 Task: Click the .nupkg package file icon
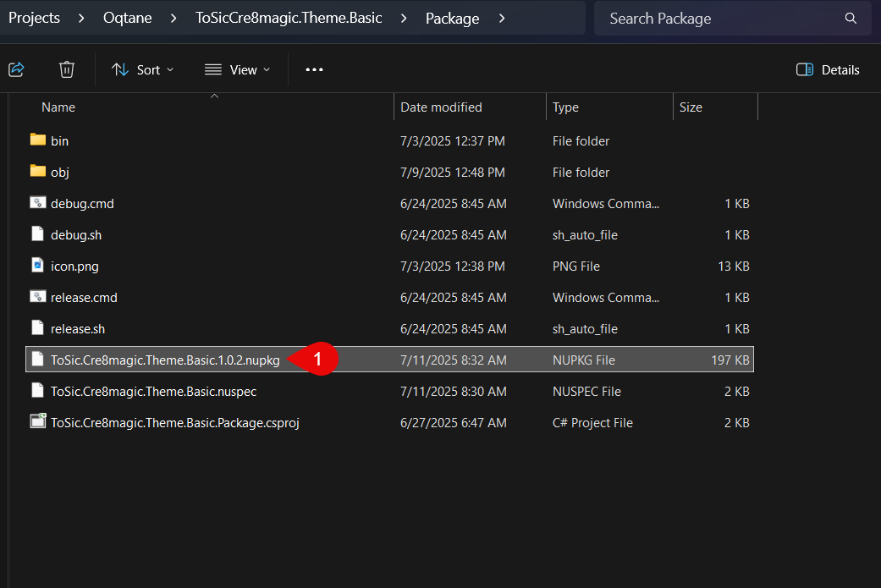point(37,360)
